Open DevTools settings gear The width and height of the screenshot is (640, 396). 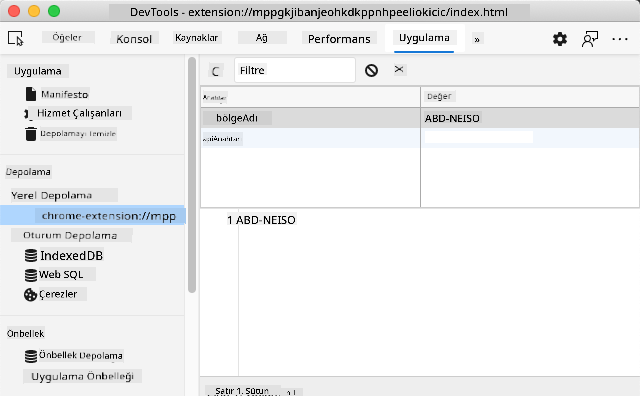click(560, 39)
